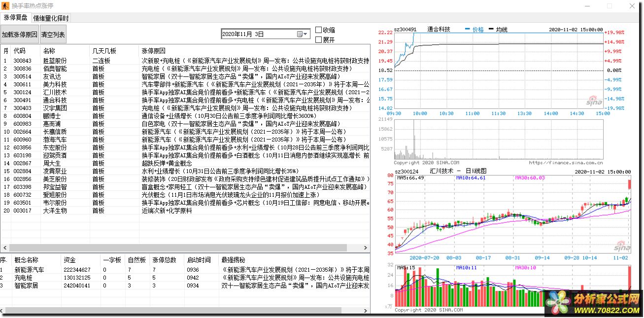The width and height of the screenshot is (644, 318).
Task: Click right arrow of upper table scrollbar
Action: 365,247
